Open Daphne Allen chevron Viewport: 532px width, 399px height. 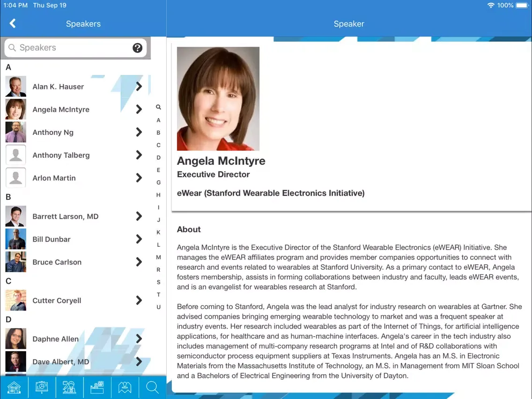(139, 339)
